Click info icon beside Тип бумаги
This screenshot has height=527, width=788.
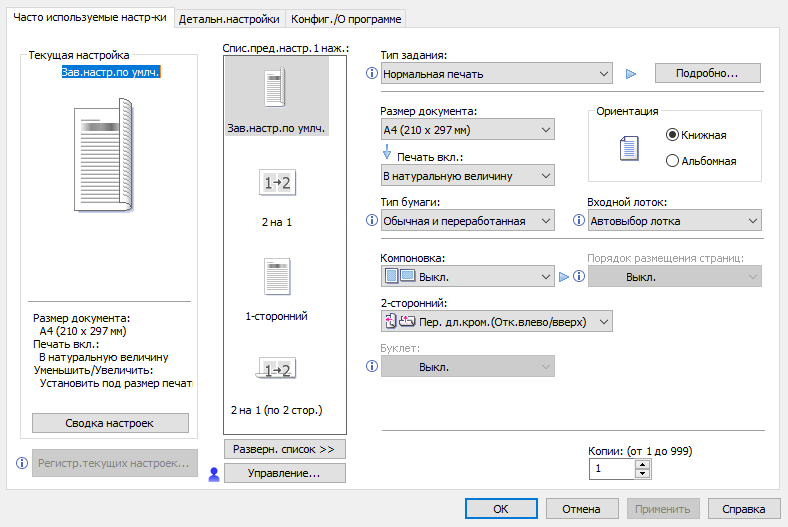[x=371, y=220]
